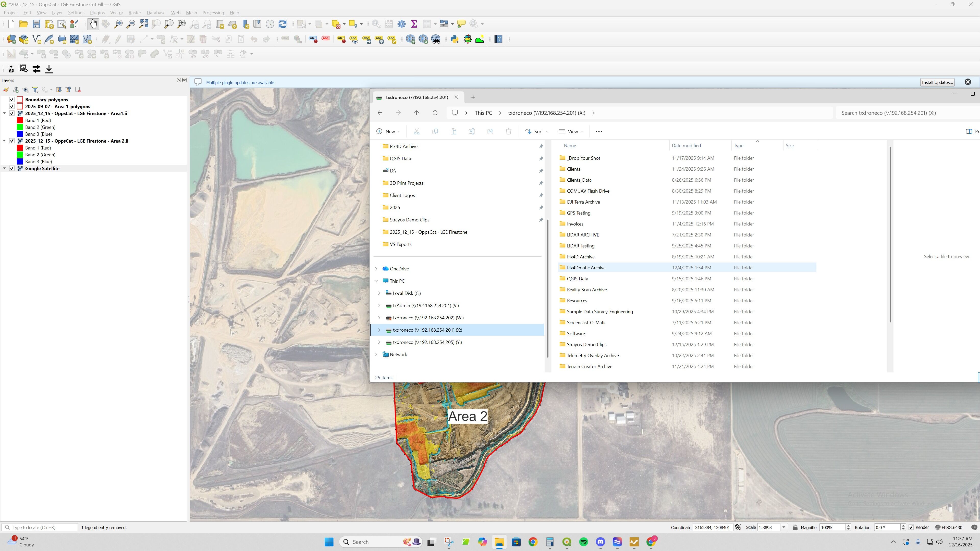Viewport: 980px width, 551px height.
Task: Open the Style Manager icon
Action: pos(75,24)
